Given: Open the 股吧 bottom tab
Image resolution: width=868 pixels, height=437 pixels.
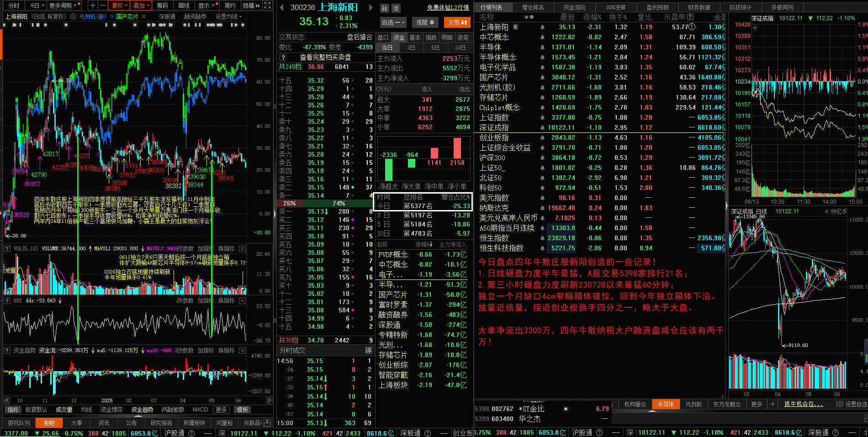Looking at the screenshot, I should 49,423.
